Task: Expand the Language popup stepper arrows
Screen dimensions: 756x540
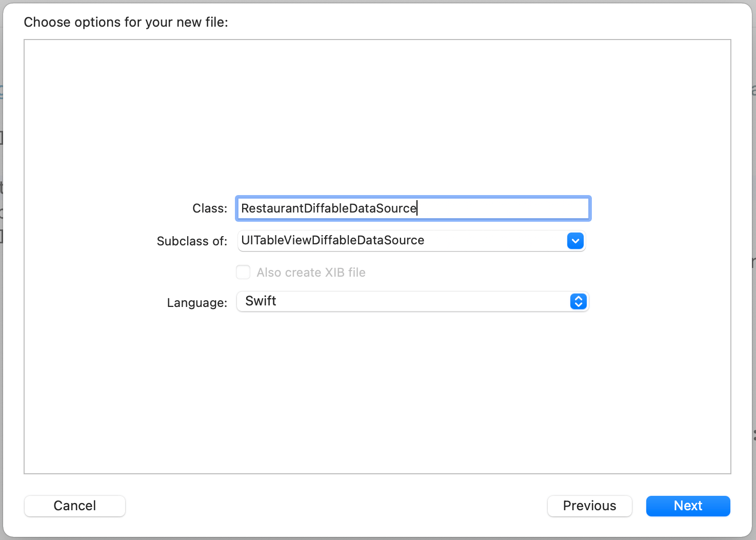Action: coord(578,301)
